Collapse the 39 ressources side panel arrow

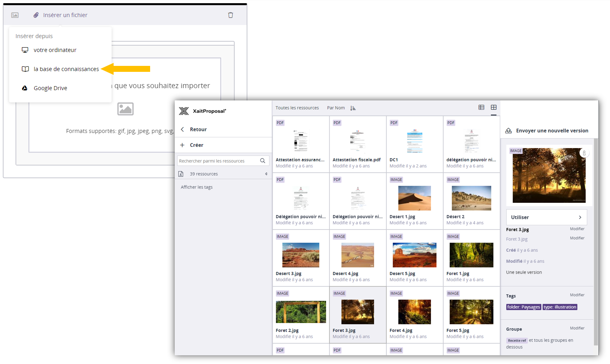coord(266,174)
